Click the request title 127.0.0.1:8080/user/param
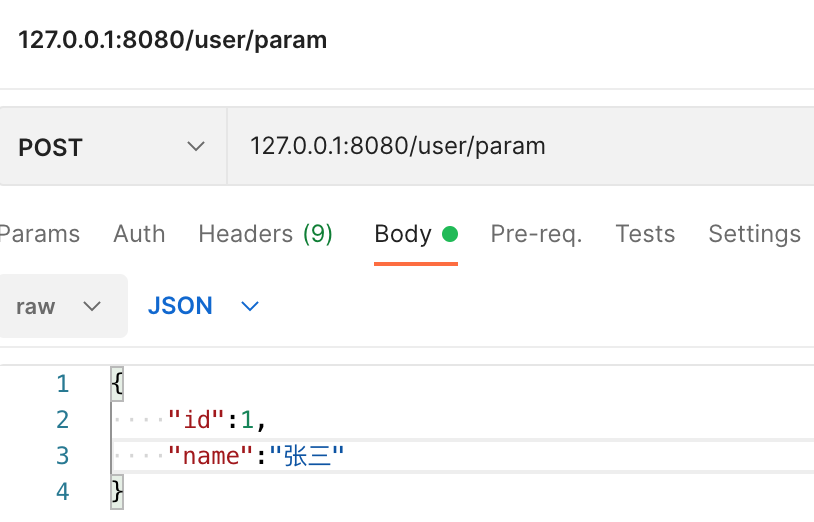 point(173,40)
